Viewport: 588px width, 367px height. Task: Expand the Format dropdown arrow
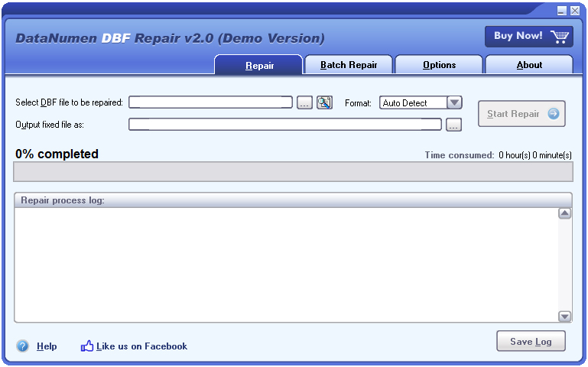pyautogui.click(x=454, y=103)
